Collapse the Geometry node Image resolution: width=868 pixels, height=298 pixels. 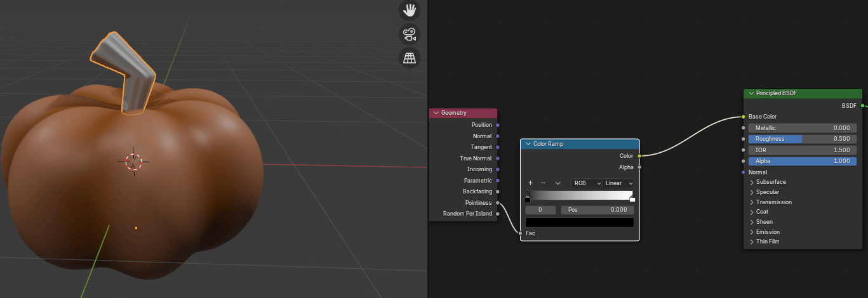(436, 113)
